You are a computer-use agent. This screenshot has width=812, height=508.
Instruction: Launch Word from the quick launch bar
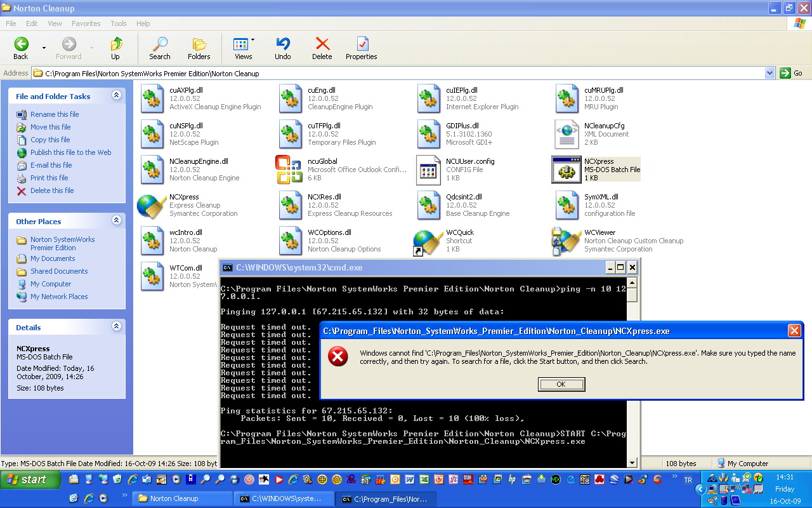(409, 479)
